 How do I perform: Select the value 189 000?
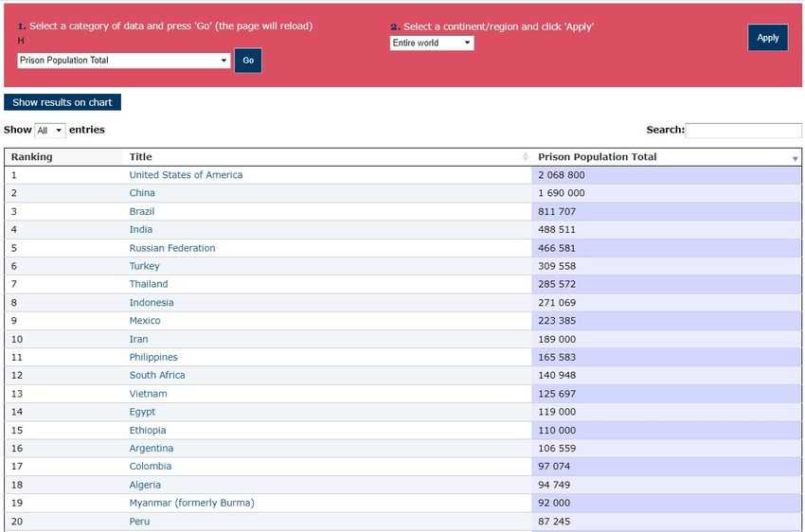click(x=557, y=339)
